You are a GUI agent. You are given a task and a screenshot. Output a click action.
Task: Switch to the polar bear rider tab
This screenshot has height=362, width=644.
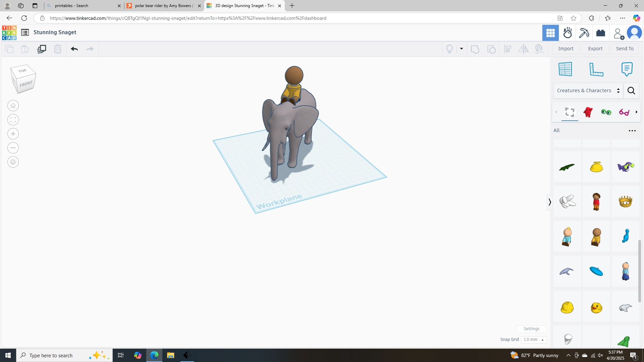coord(164,6)
